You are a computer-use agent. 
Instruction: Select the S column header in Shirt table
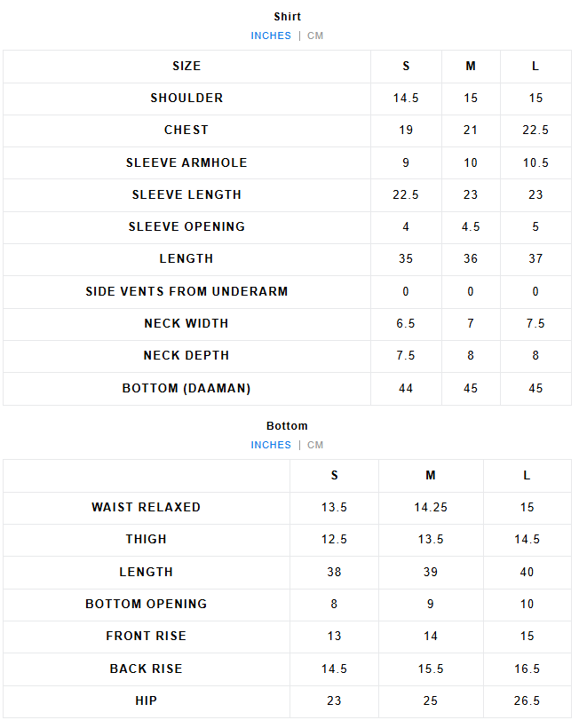406,67
